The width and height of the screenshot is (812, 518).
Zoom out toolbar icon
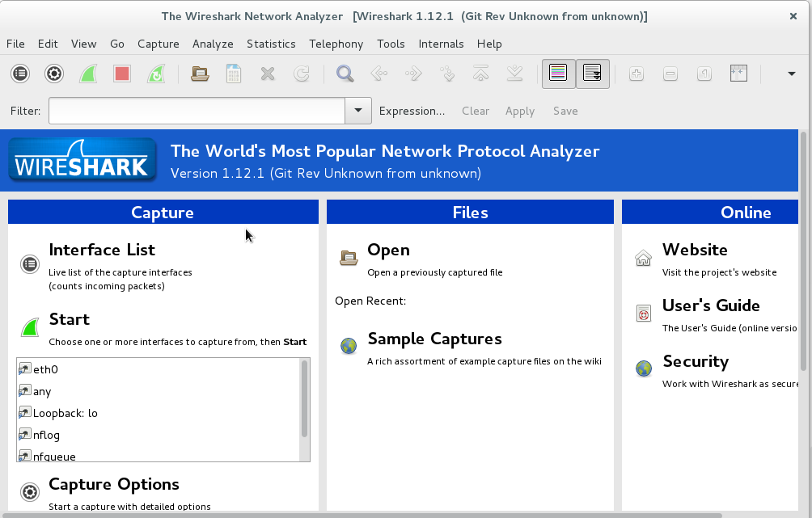point(670,74)
